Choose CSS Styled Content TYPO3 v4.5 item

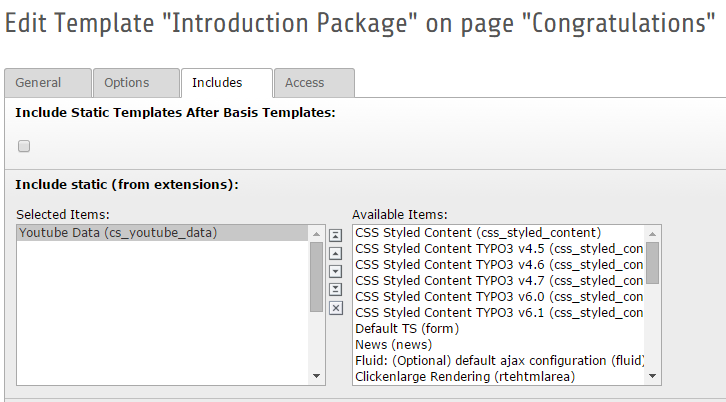coord(499,249)
